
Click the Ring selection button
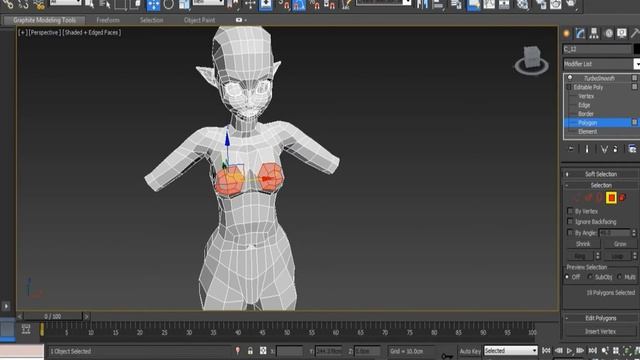[x=580, y=256]
